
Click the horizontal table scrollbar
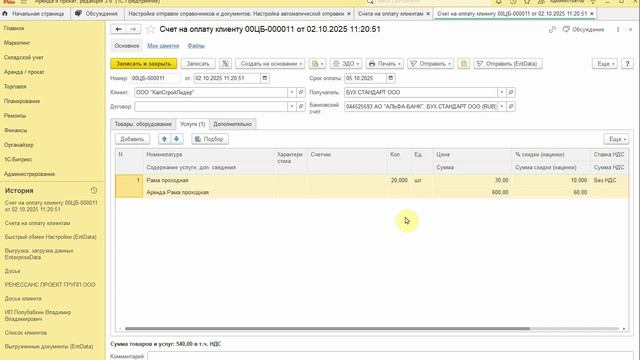(x=327, y=329)
